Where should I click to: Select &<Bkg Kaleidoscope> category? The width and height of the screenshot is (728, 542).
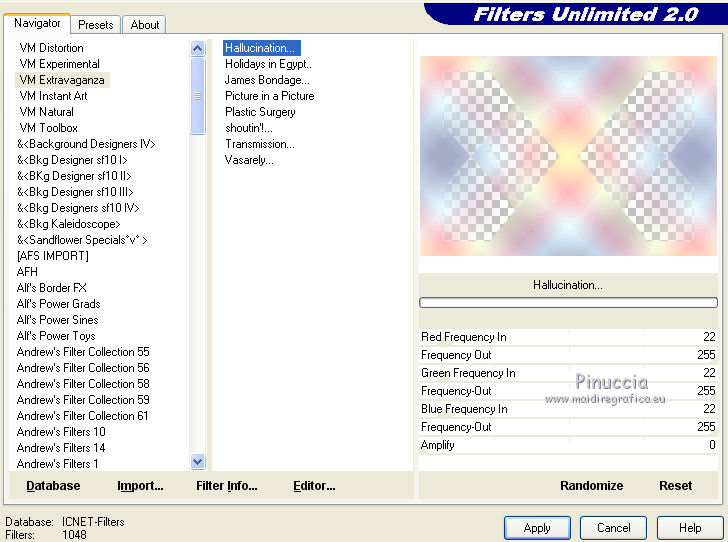69,224
